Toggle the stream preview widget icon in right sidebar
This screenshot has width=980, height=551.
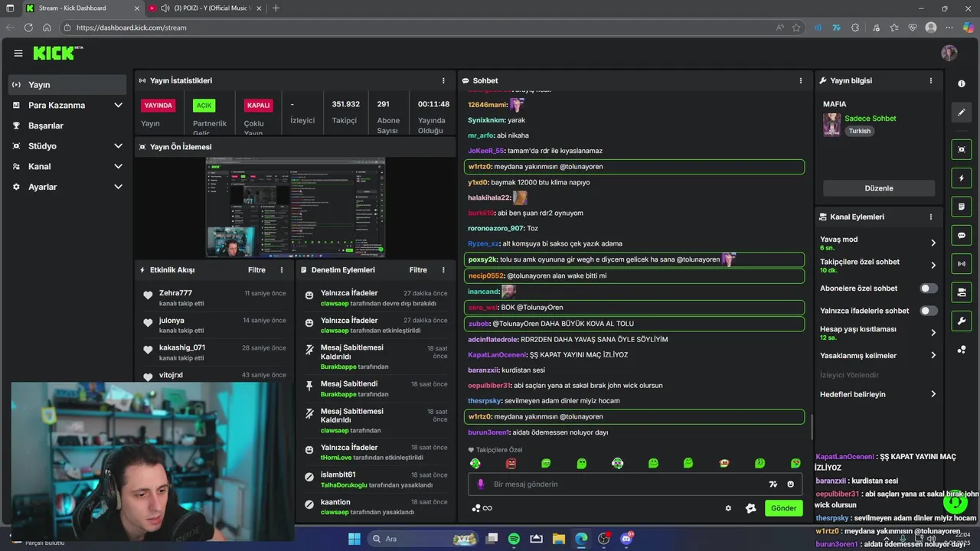962,149
